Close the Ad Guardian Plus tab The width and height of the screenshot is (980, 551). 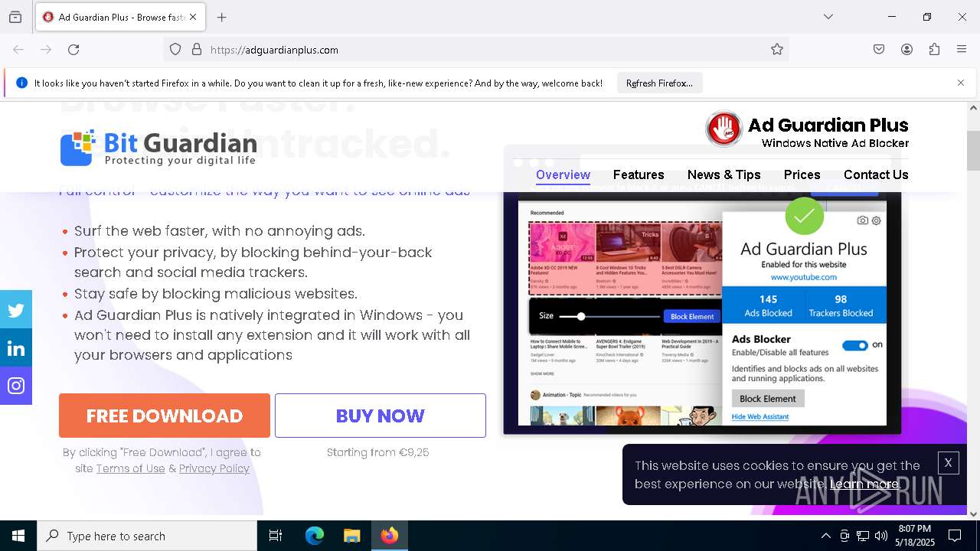(x=193, y=17)
